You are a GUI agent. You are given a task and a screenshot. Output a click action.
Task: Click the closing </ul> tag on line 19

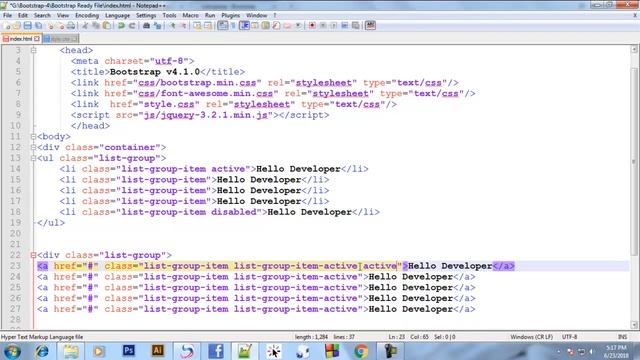(51, 223)
